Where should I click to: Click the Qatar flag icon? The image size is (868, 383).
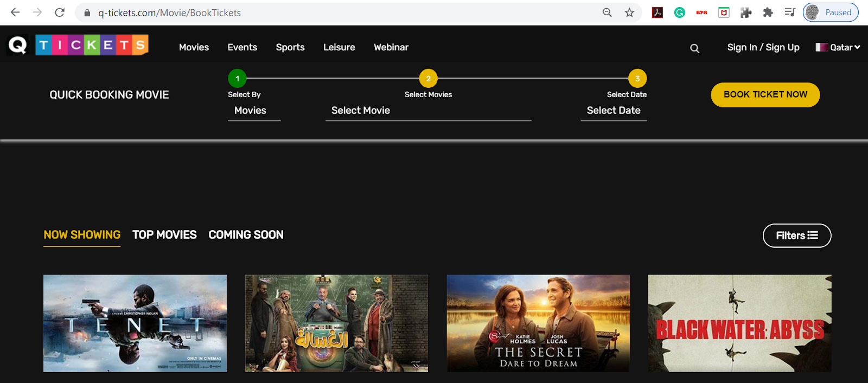coord(821,47)
